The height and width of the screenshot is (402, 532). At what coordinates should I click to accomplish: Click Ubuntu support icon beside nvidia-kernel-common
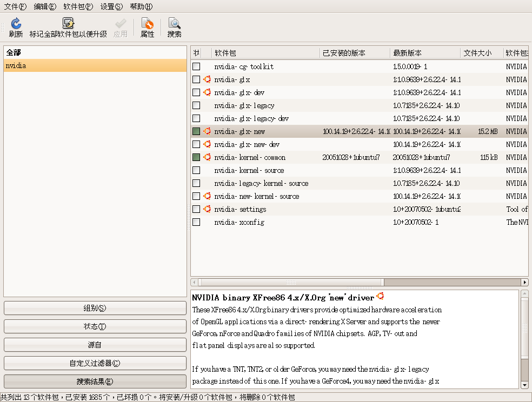tap(207, 157)
